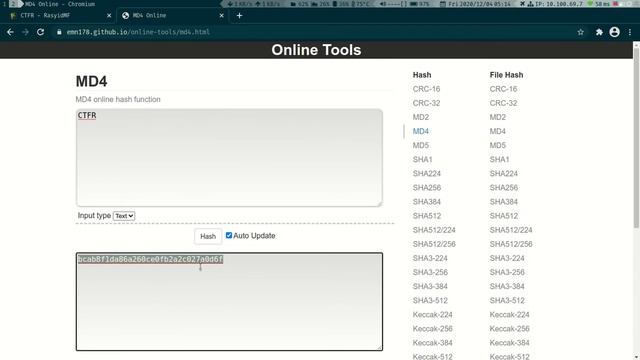Image resolution: width=640 pixels, height=360 pixels.
Task: Open SHA224 in the File Hash column
Action: (x=504, y=173)
